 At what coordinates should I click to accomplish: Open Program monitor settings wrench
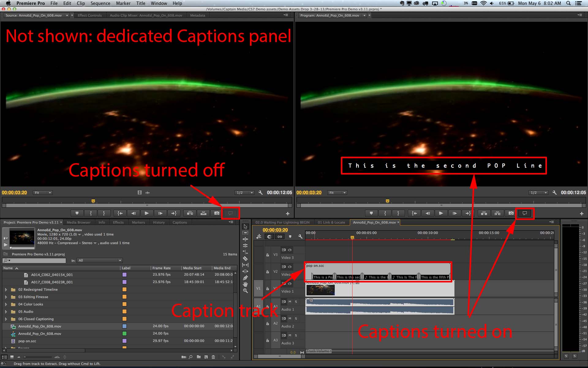coord(554,193)
